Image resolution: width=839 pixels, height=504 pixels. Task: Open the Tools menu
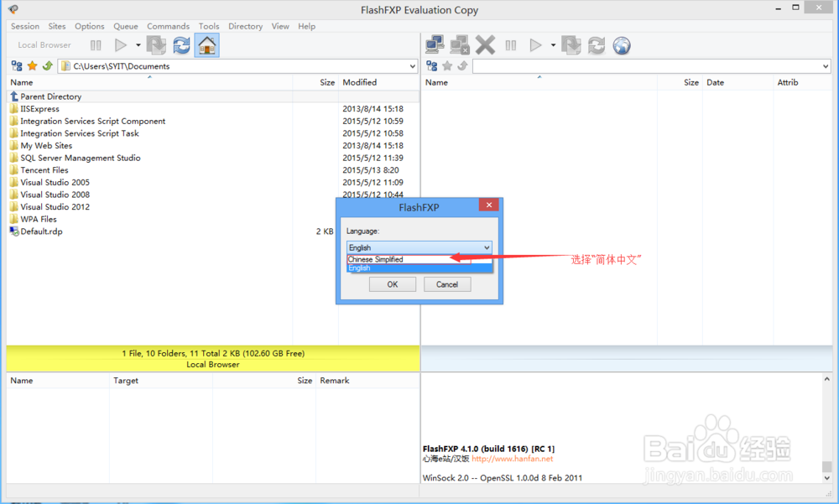pyautogui.click(x=209, y=26)
